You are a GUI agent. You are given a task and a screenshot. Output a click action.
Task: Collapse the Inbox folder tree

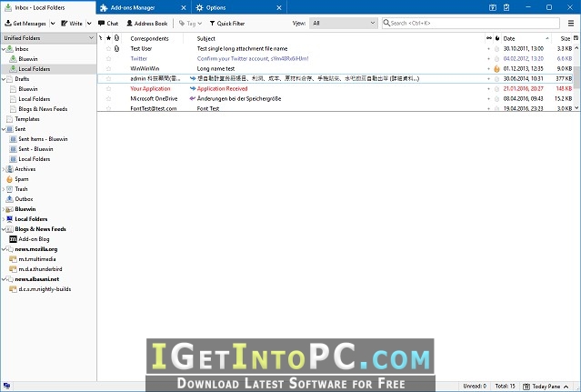(4, 49)
